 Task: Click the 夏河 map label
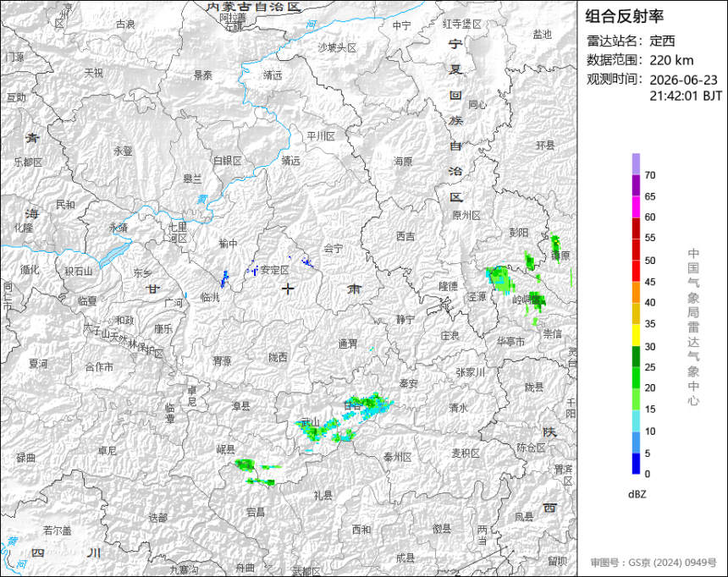(x=38, y=364)
